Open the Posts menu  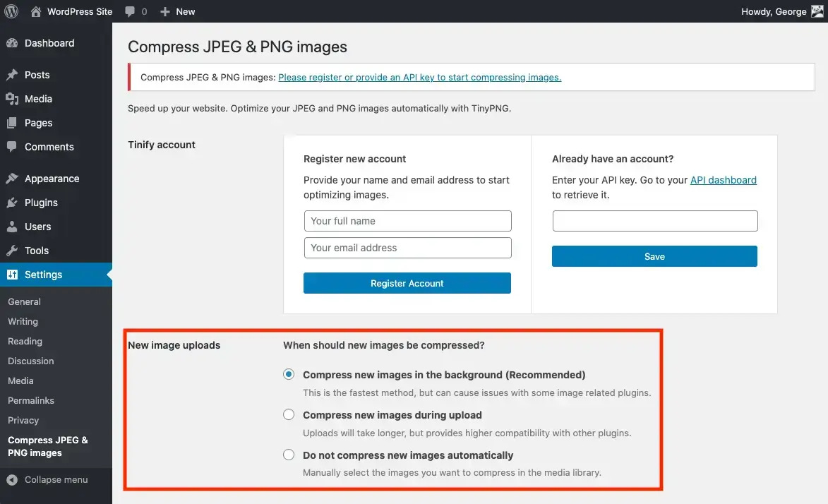pyautogui.click(x=37, y=75)
